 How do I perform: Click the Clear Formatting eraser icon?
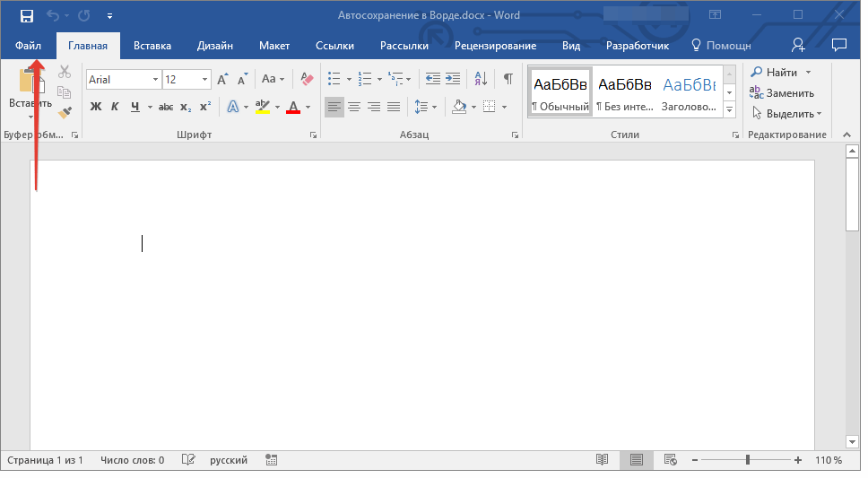tap(308, 79)
